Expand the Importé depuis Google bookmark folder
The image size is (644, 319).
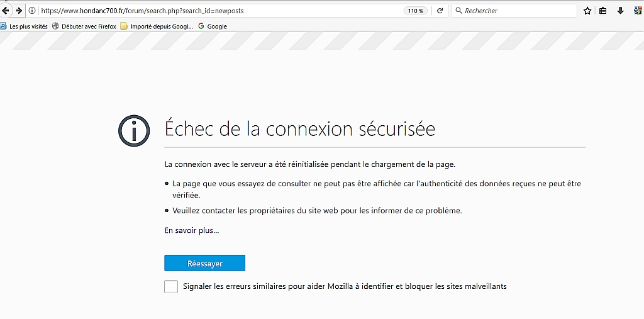tap(157, 26)
